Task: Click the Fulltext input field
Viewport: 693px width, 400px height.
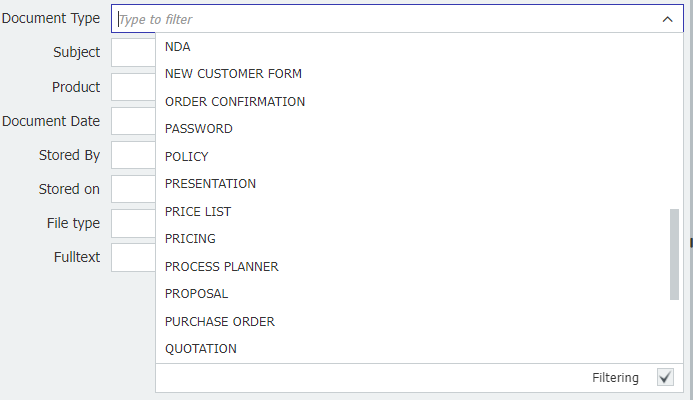Action: point(133,257)
